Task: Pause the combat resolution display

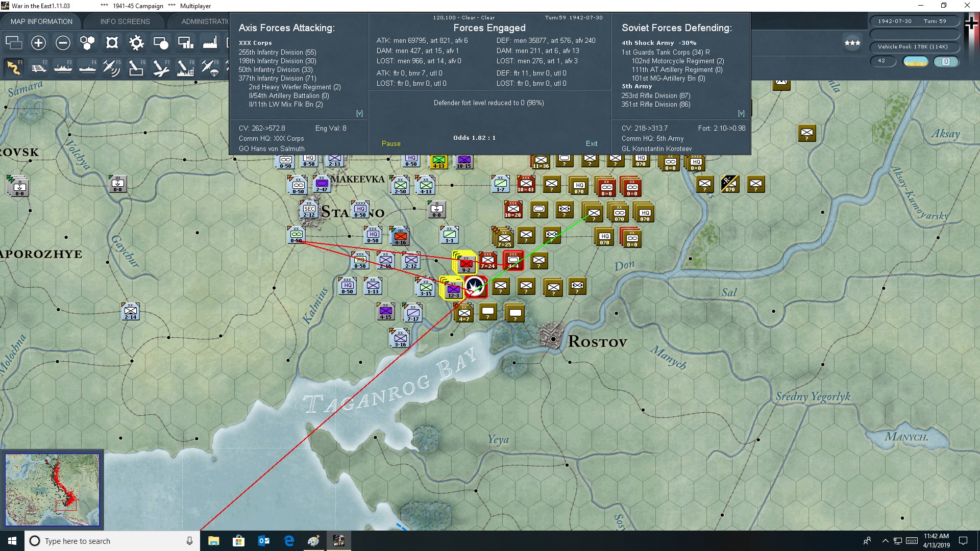Action: click(x=391, y=144)
